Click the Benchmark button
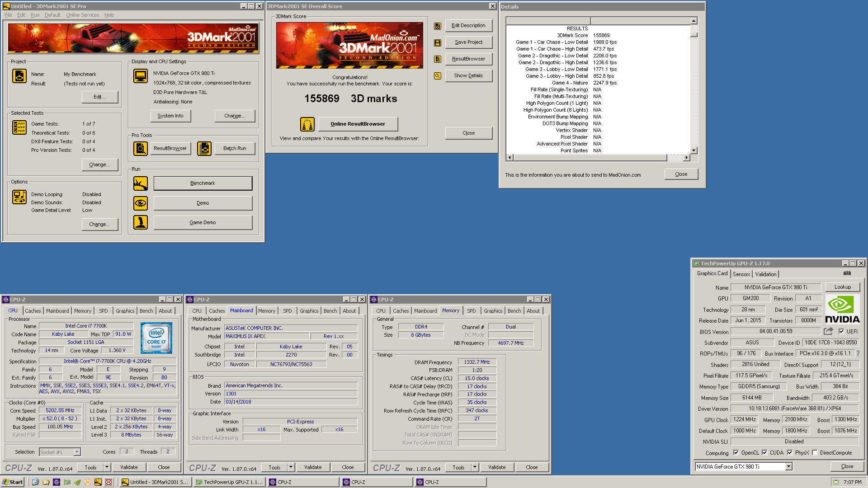This screenshot has height=488, width=868. 203,183
